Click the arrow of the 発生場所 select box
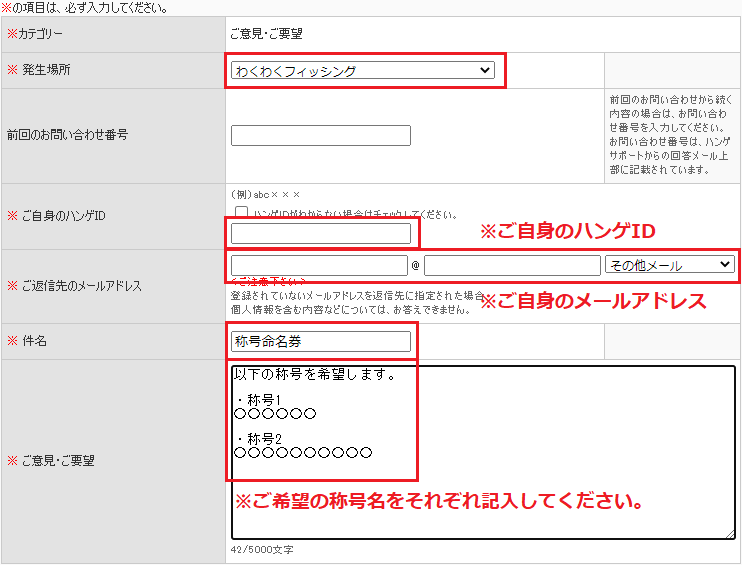Screen dimensions: 742x565 [485, 71]
